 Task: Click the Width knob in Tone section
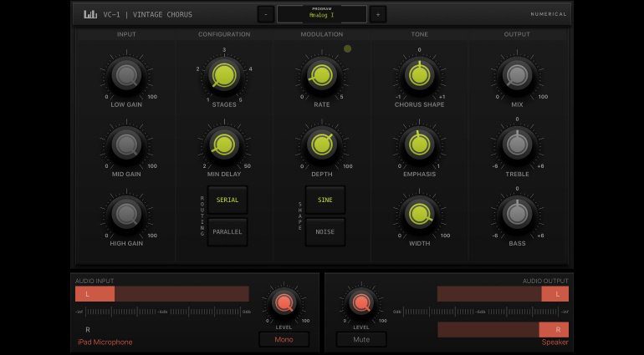pyautogui.click(x=420, y=214)
